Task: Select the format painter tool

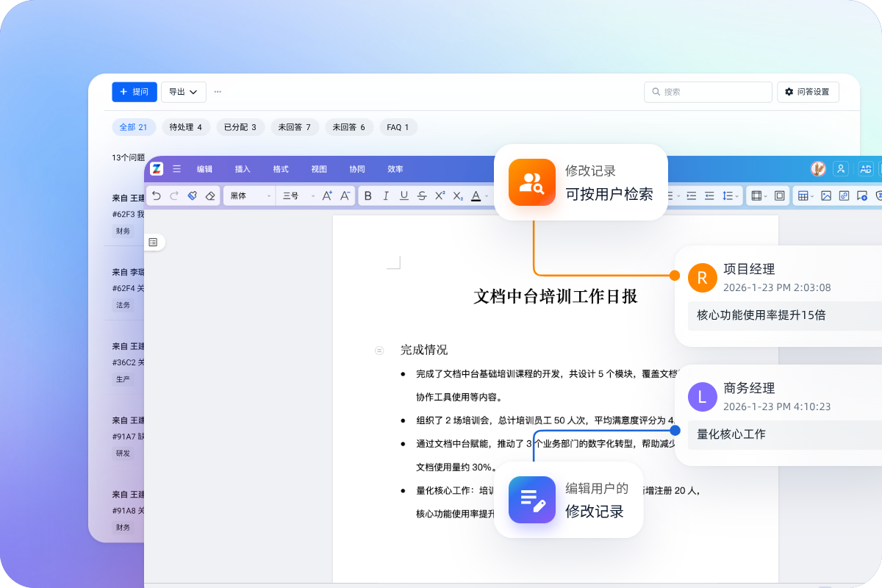Action: click(x=192, y=196)
